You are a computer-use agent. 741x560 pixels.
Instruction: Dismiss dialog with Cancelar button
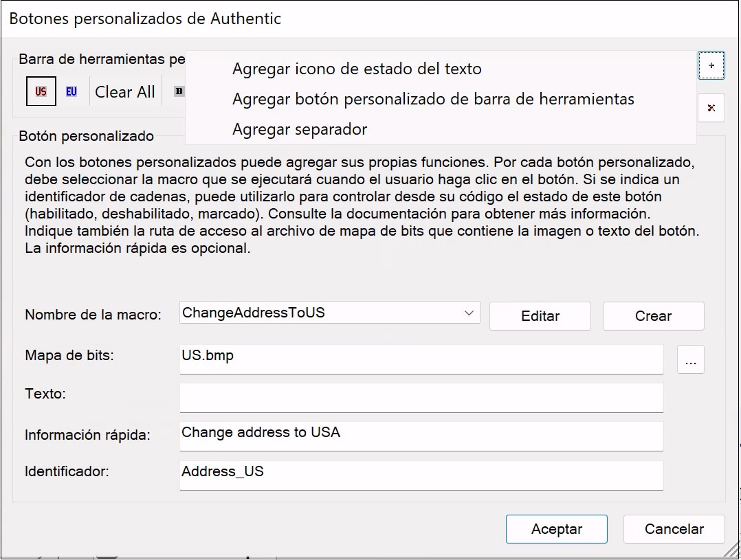click(674, 529)
